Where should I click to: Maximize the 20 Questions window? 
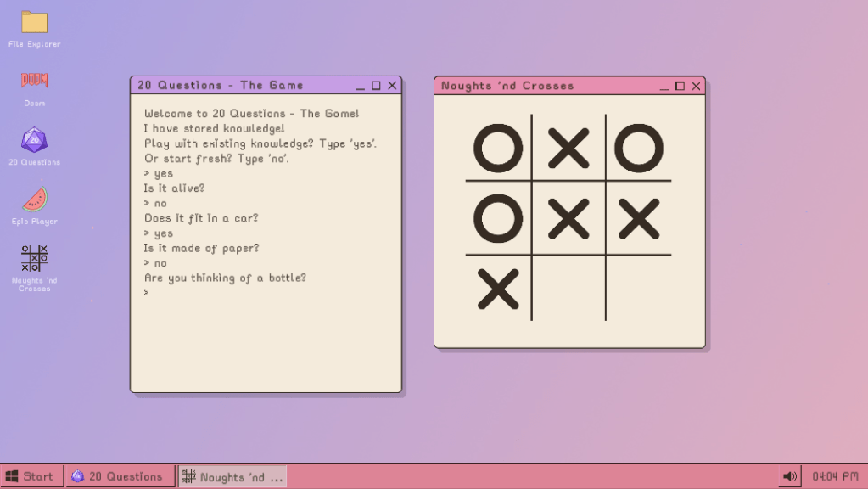376,86
